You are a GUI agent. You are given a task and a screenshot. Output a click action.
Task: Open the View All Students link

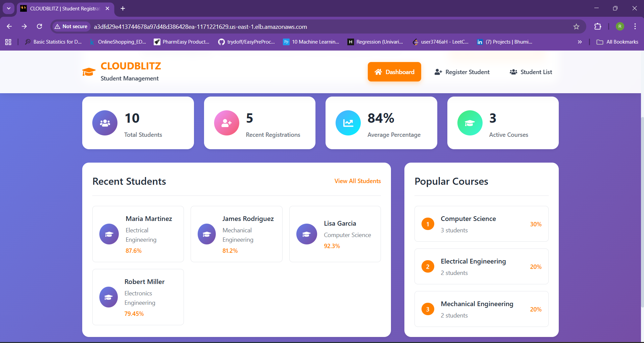[x=357, y=181]
